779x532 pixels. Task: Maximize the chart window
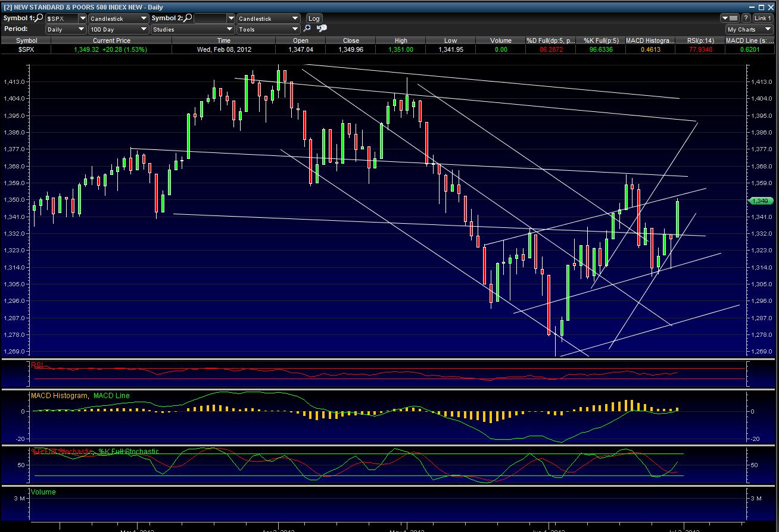(x=761, y=7)
